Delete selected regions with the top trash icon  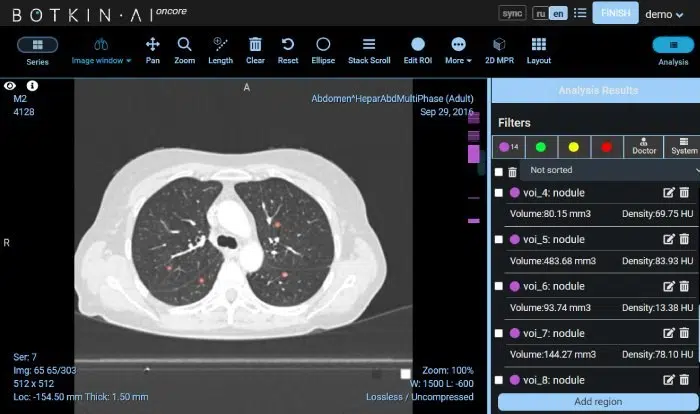(512, 172)
